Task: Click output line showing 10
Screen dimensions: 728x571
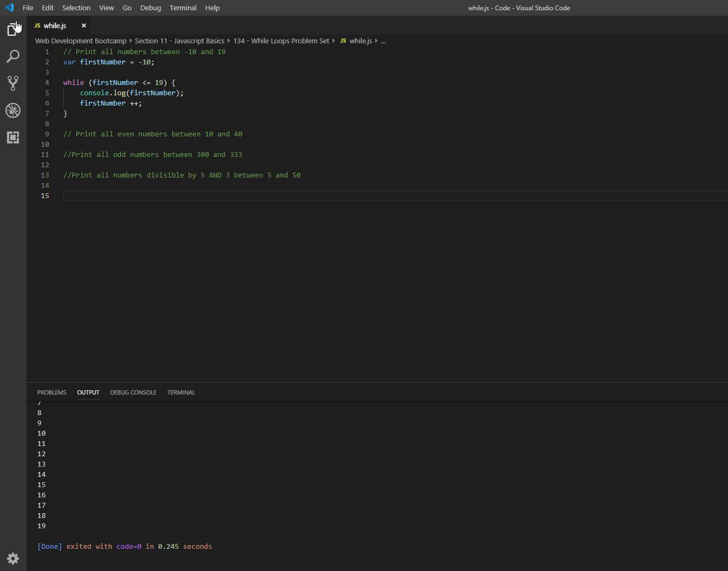Action: coord(42,434)
